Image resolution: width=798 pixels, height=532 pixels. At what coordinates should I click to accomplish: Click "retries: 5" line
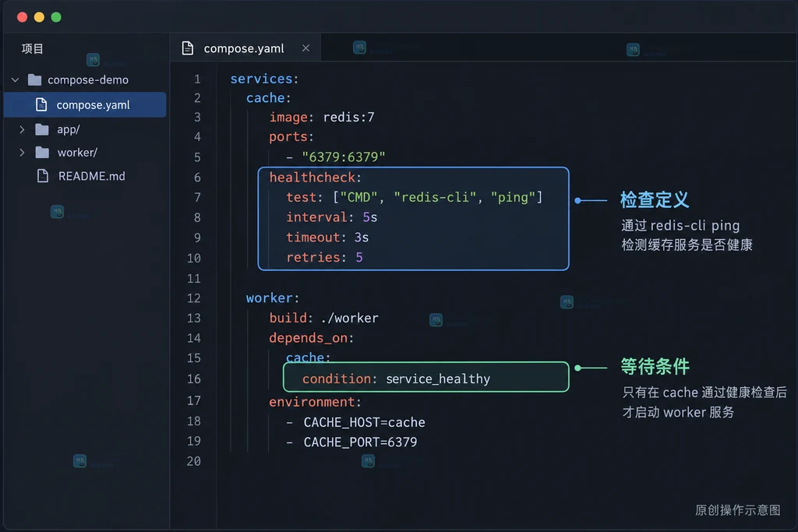coord(325,257)
